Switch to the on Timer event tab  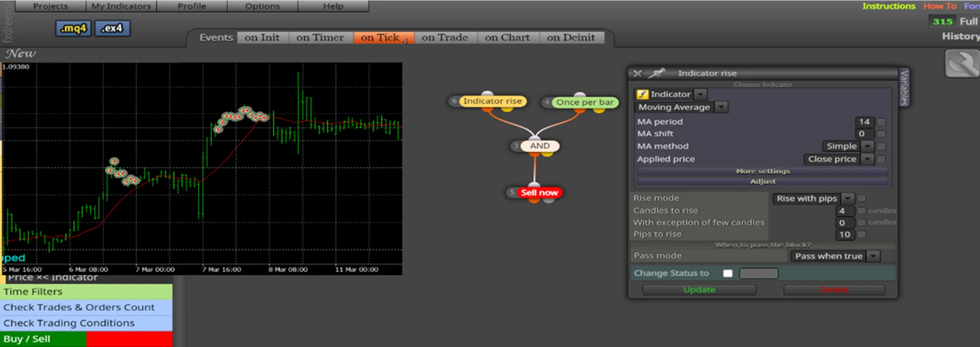click(320, 38)
